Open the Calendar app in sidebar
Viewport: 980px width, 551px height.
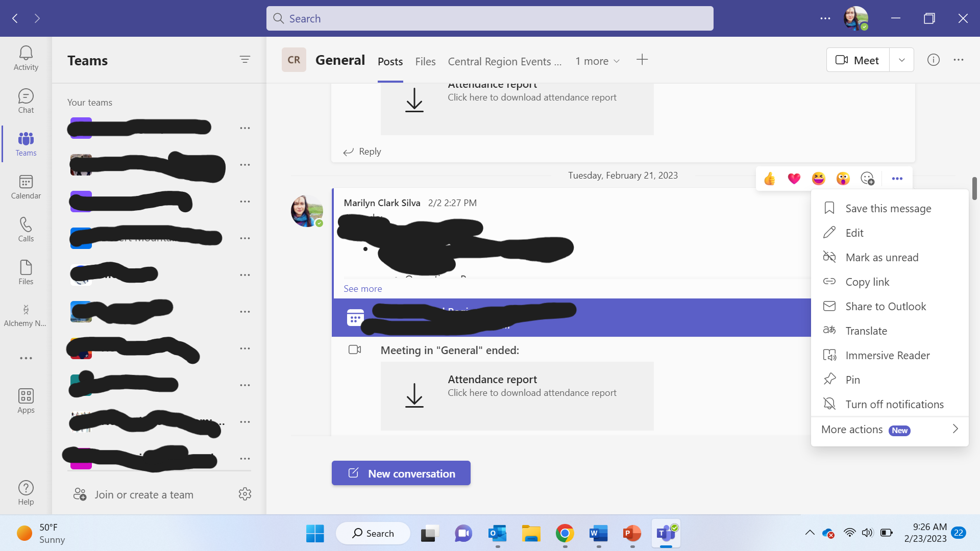click(26, 187)
